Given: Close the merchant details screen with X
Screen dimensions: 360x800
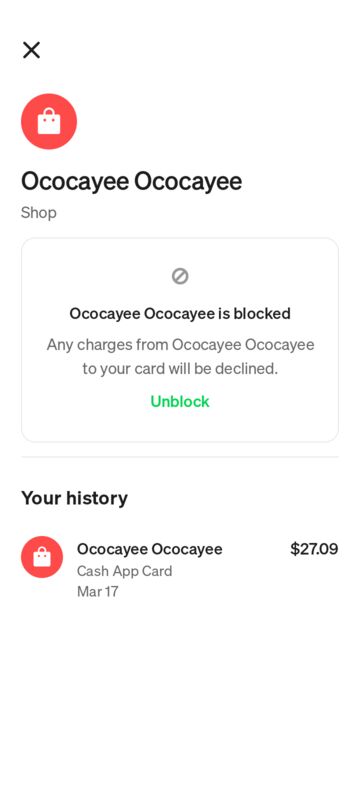Looking at the screenshot, I should 31,50.
